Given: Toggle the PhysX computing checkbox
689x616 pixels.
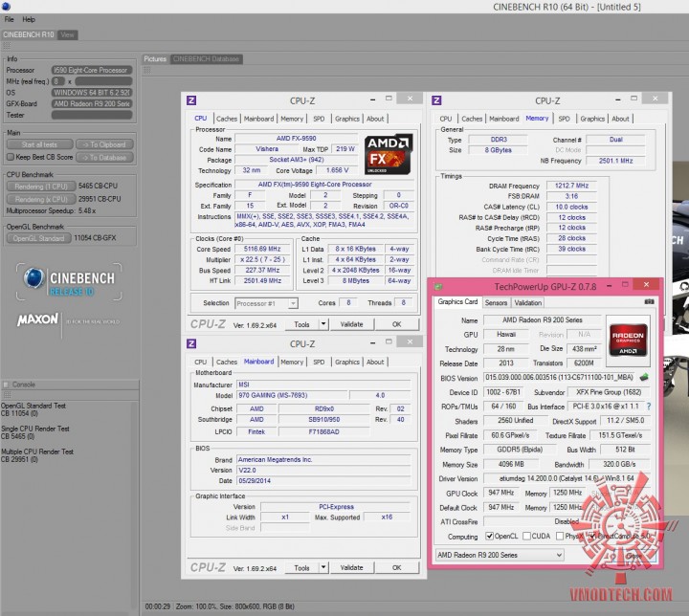Looking at the screenshot, I should point(560,536).
